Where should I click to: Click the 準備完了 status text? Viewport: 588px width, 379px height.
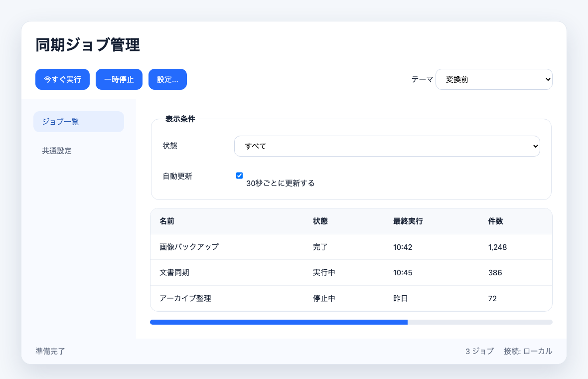point(50,351)
